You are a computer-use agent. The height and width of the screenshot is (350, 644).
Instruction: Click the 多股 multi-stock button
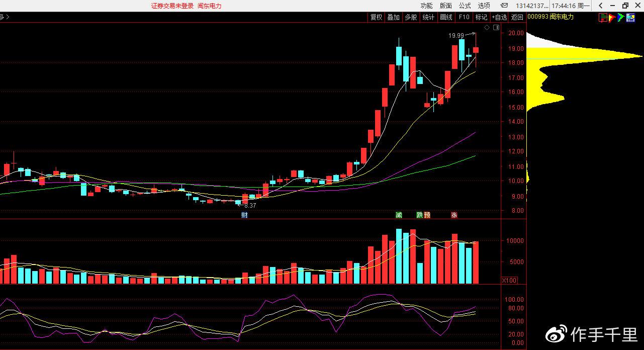(x=411, y=17)
